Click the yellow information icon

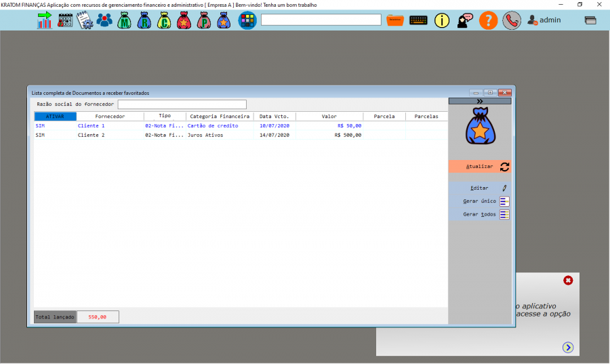click(442, 20)
